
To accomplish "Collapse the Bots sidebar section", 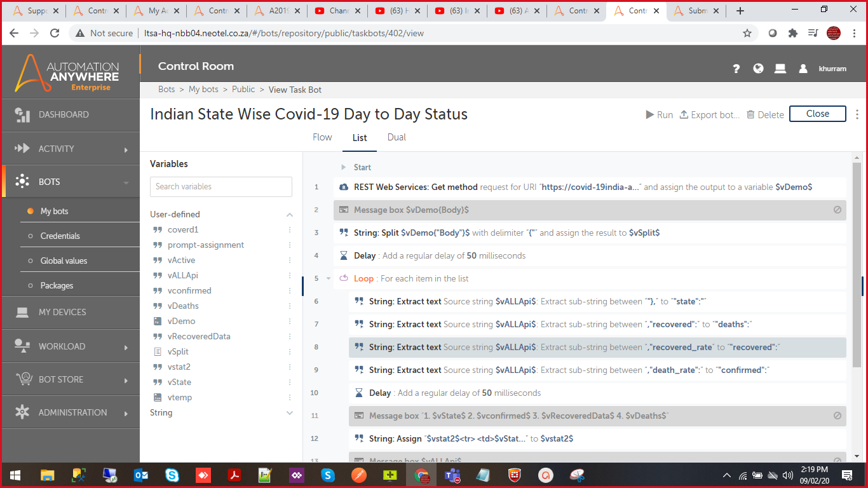I will click(x=126, y=182).
